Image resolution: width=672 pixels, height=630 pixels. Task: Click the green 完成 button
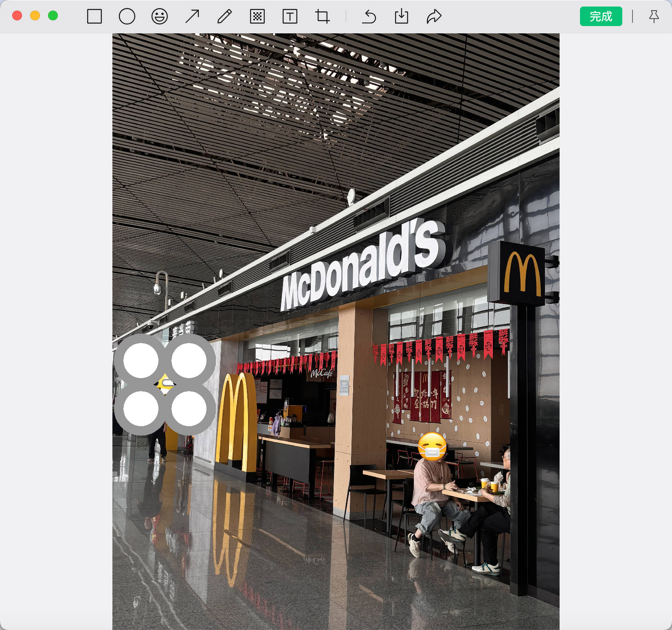(601, 16)
